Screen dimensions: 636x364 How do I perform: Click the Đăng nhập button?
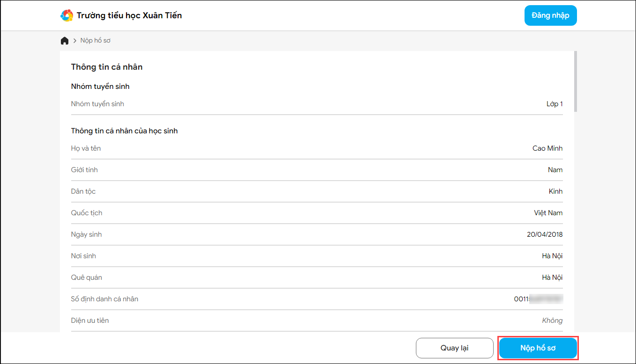coord(550,15)
